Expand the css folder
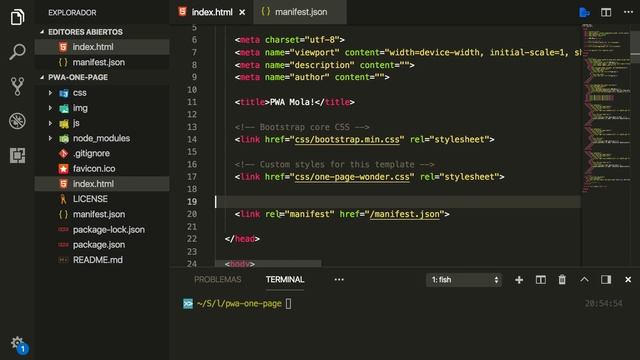 (50, 93)
